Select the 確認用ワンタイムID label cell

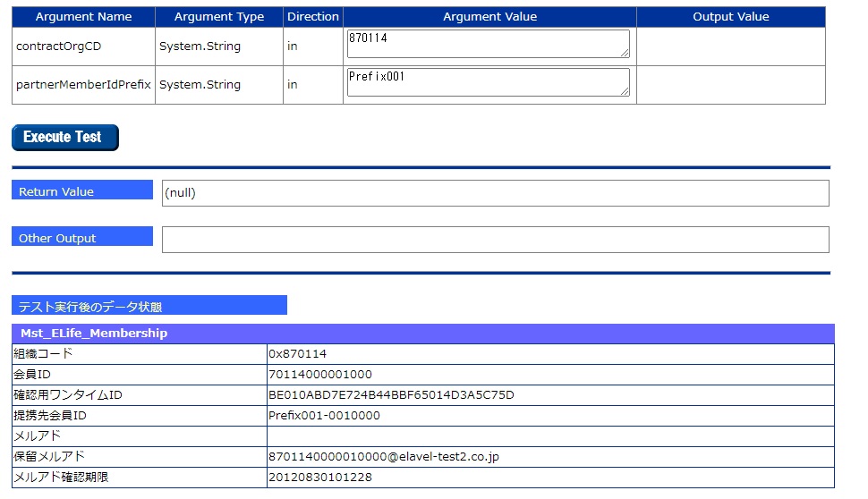click(140, 395)
